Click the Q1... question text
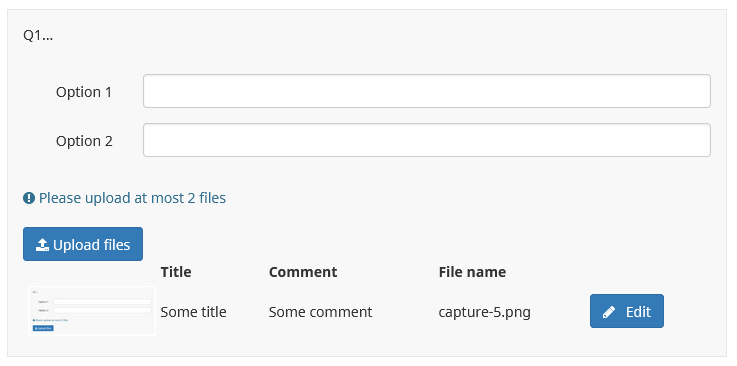This screenshot has height=366, width=737. pyautogui.click(x=38, y=36)
